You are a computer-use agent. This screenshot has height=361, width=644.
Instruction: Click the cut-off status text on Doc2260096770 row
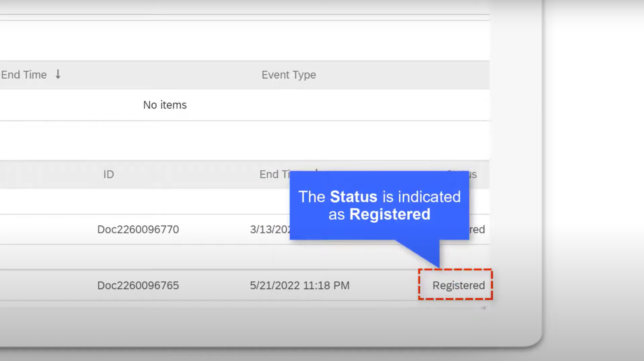[477, 230]
